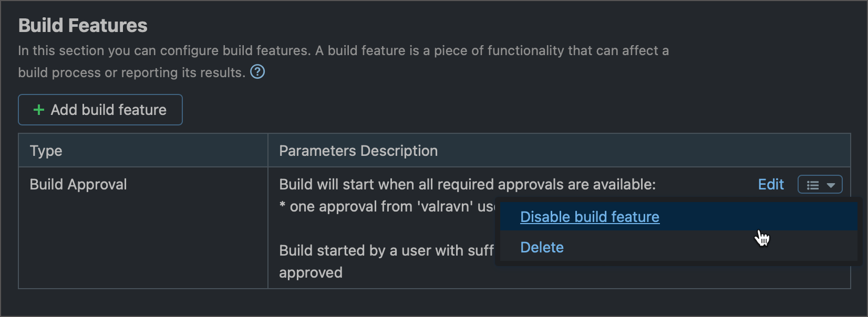The height and width of the screenshot is (317, 868).
Task: Click the highlighted Disable build feature entry
Action: (589, 216)
